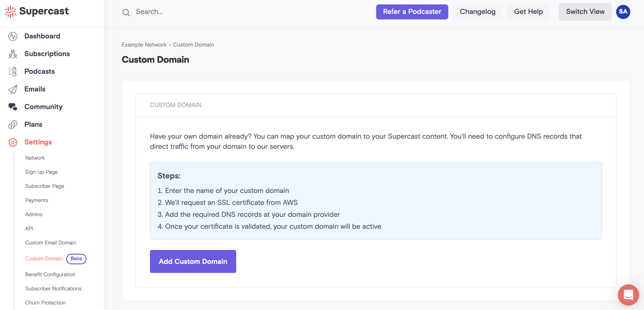The width and height of the screenshot is (644, 310).
Task: Open the Community section
Action: coord(44,107)
